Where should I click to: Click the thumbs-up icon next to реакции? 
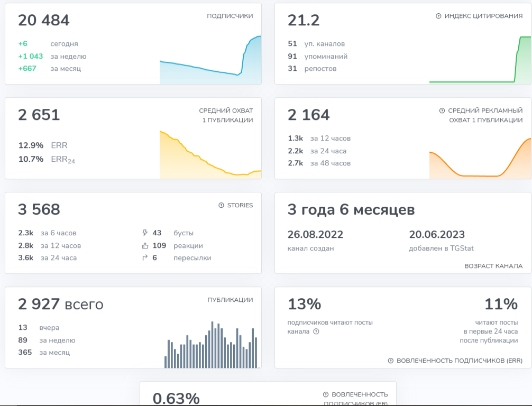pyautogui.click(x=145, y=246)
